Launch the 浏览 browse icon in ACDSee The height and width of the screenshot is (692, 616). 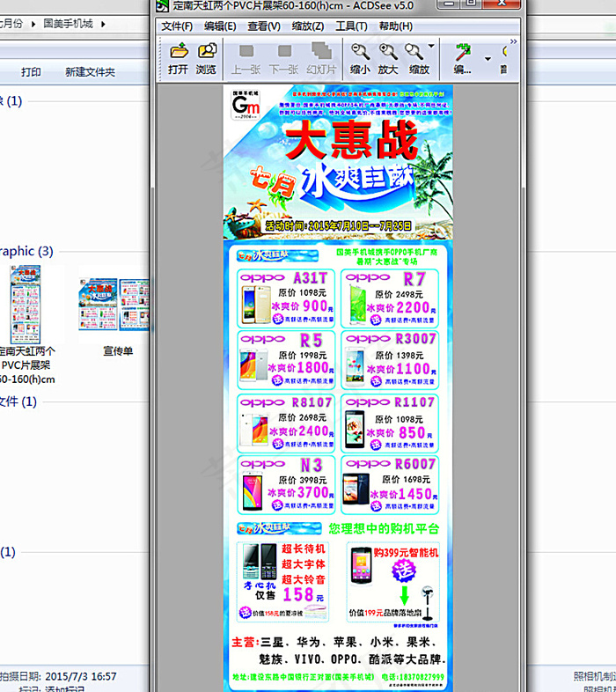206,58
